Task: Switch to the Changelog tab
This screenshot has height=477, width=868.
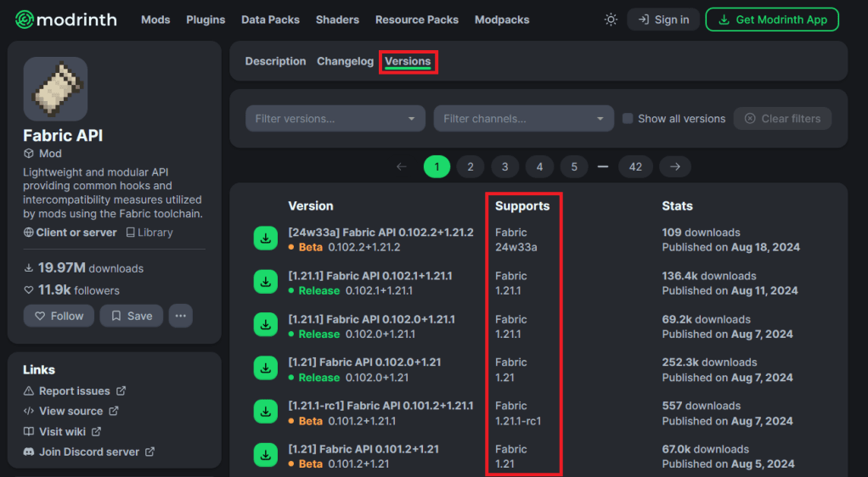Action: [x=345, y=61]
